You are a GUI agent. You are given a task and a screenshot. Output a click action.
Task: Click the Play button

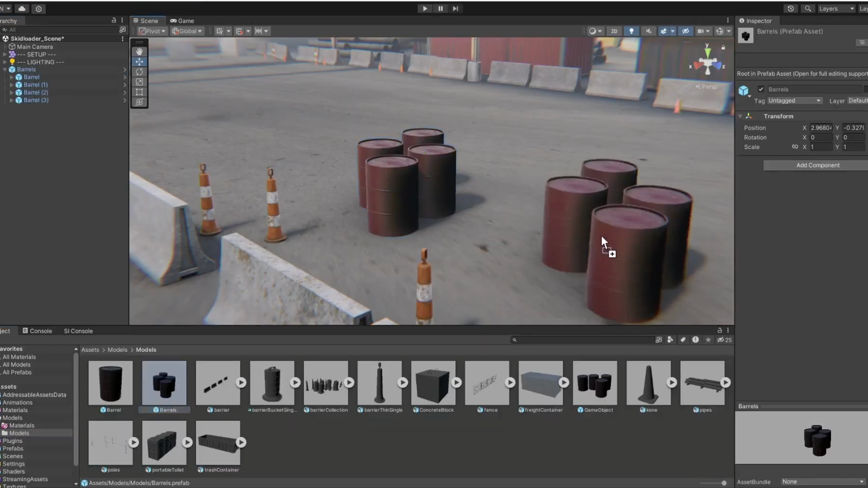coord(425,8)
